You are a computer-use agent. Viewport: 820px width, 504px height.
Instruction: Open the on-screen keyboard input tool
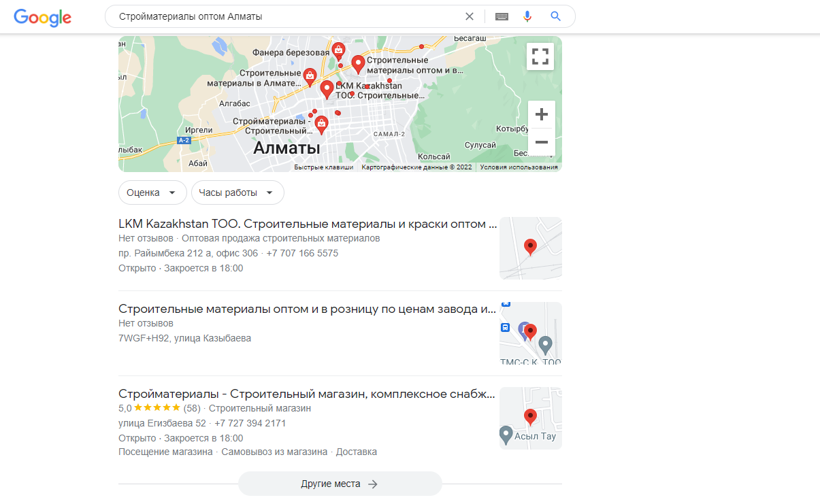(x=502, y=16)
